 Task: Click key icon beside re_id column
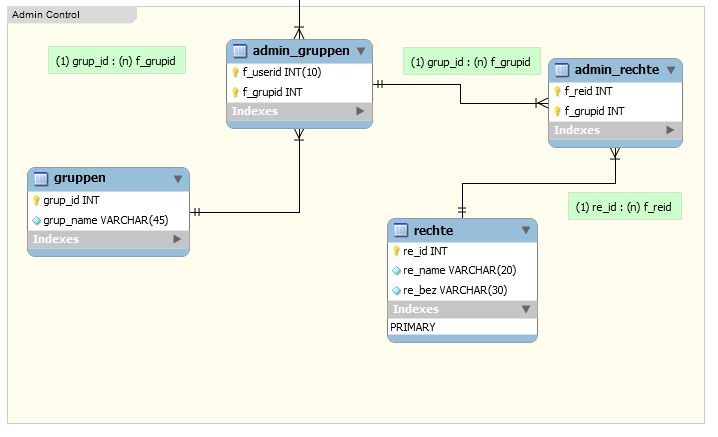tap(396, 251)
